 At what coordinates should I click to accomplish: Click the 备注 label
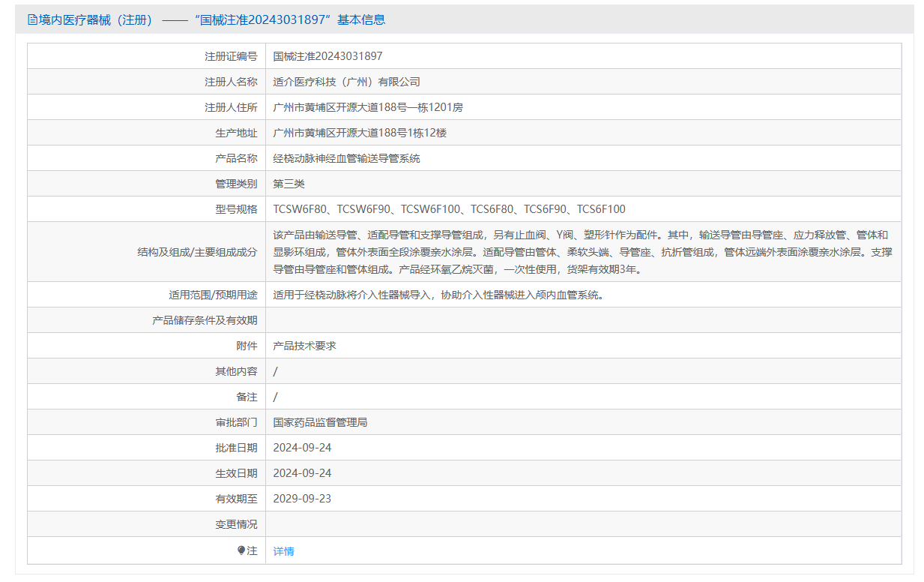(247, 397)
